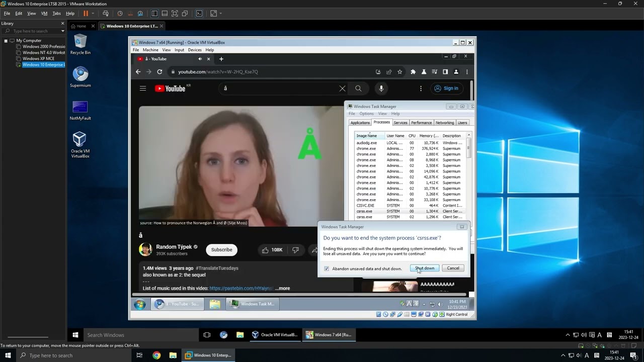Open Library search filter dropdown

[63, 31]
